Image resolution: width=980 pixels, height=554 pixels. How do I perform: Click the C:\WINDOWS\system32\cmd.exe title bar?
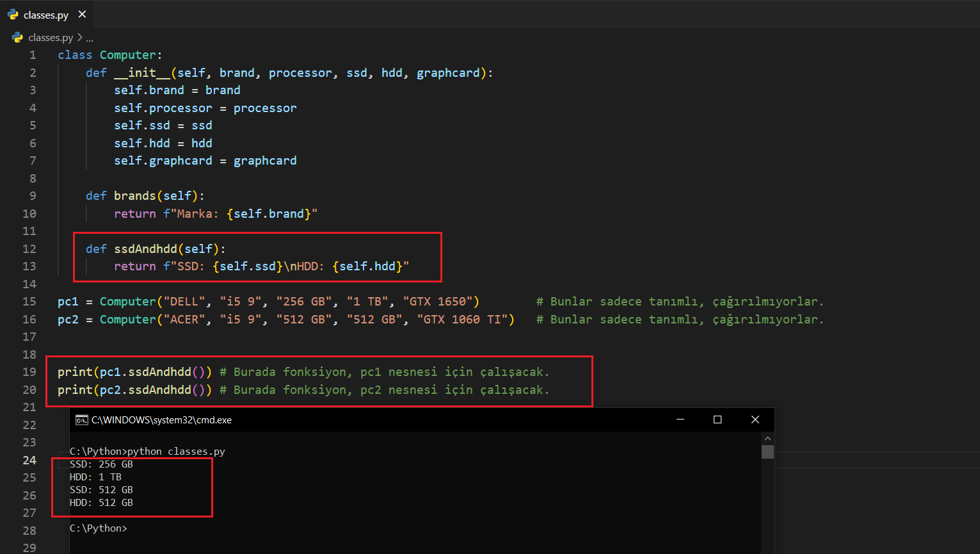pos(384,420)
